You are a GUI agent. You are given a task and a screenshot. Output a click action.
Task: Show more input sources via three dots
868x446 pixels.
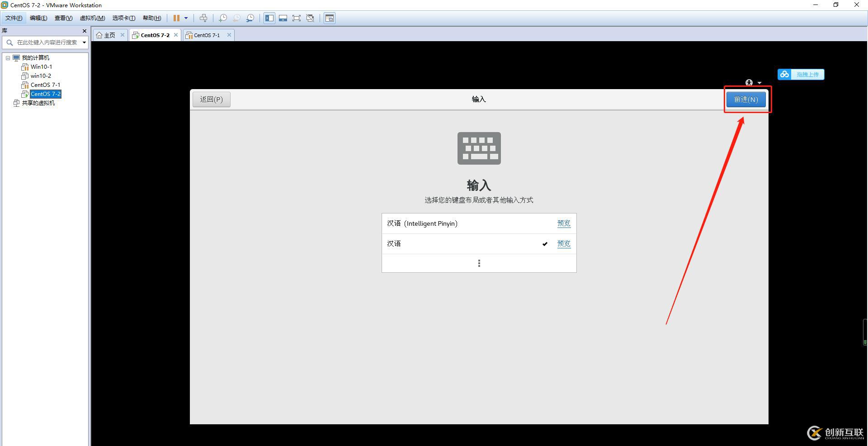coord(479,263)
